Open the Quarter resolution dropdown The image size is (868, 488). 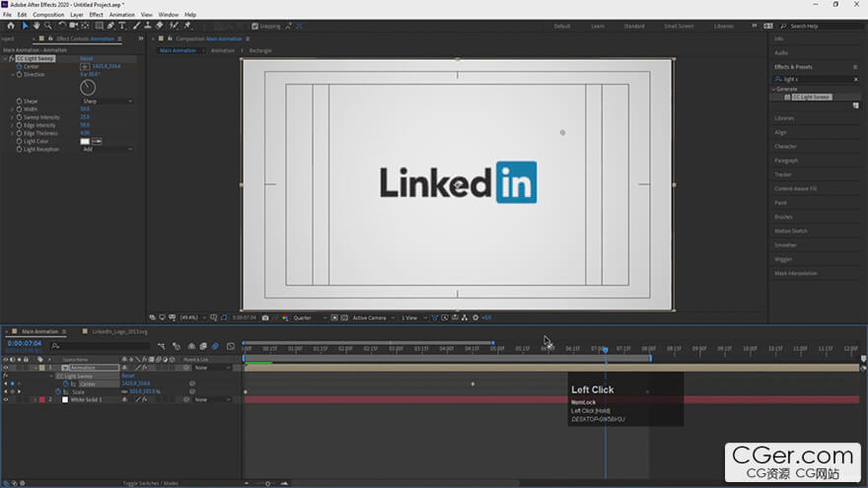point(310,317)
